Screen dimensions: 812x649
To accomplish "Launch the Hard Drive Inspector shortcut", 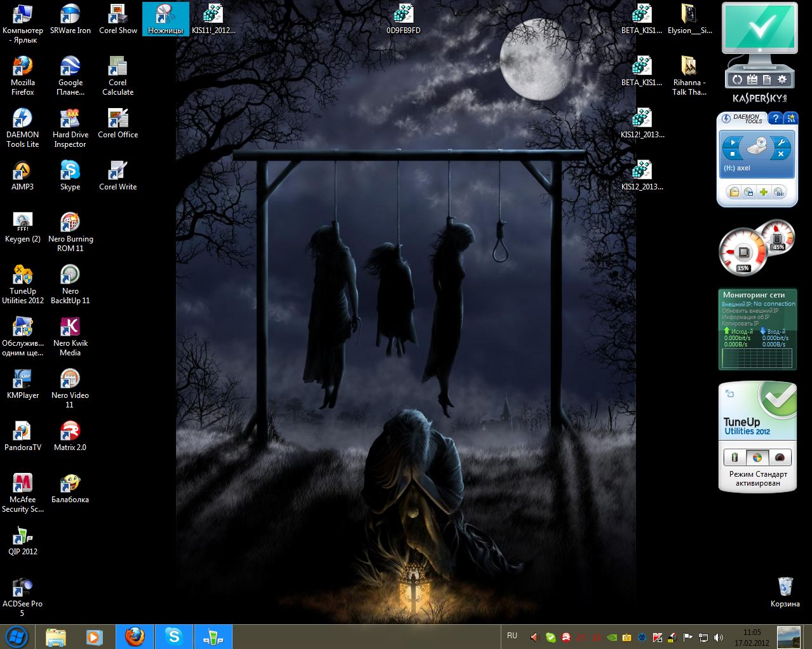I will (x=70, y=128).
